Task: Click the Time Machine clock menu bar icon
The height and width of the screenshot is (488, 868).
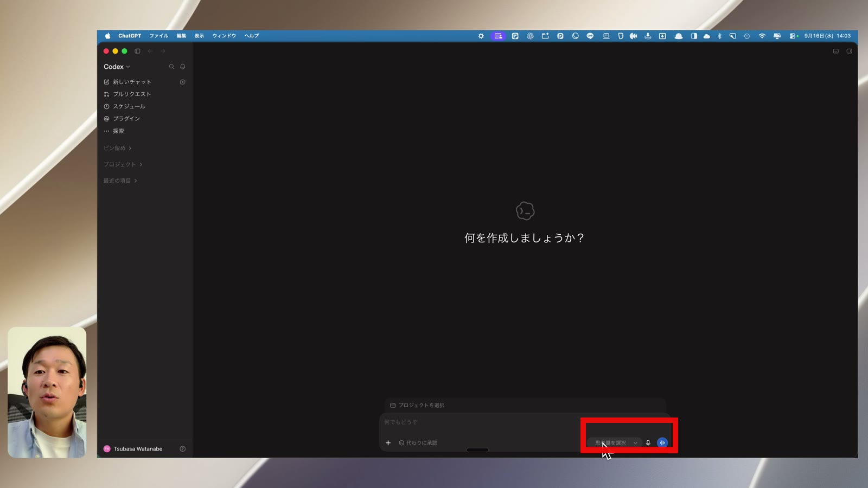Action: (x=747, y=36)
